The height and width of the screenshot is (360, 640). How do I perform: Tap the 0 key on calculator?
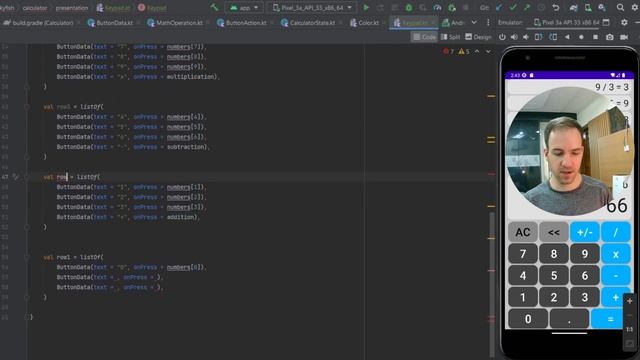click(528, 319)
